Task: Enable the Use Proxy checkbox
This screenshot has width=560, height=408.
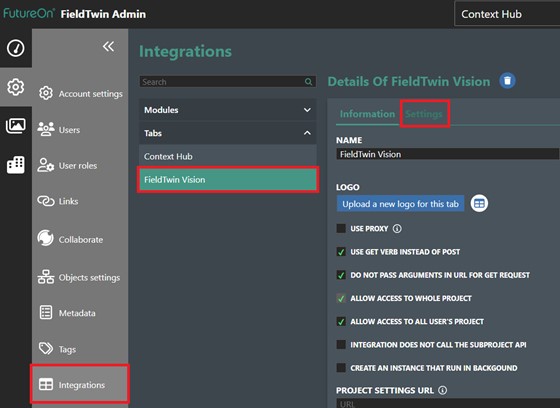Action: 341,229
